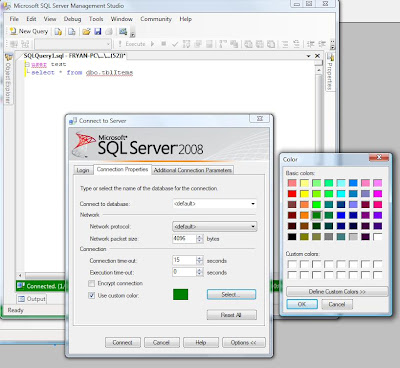Click Help in the Connect to Server dialog
Viewport: 400px width, 368px height.
click(x=201, y=342)
